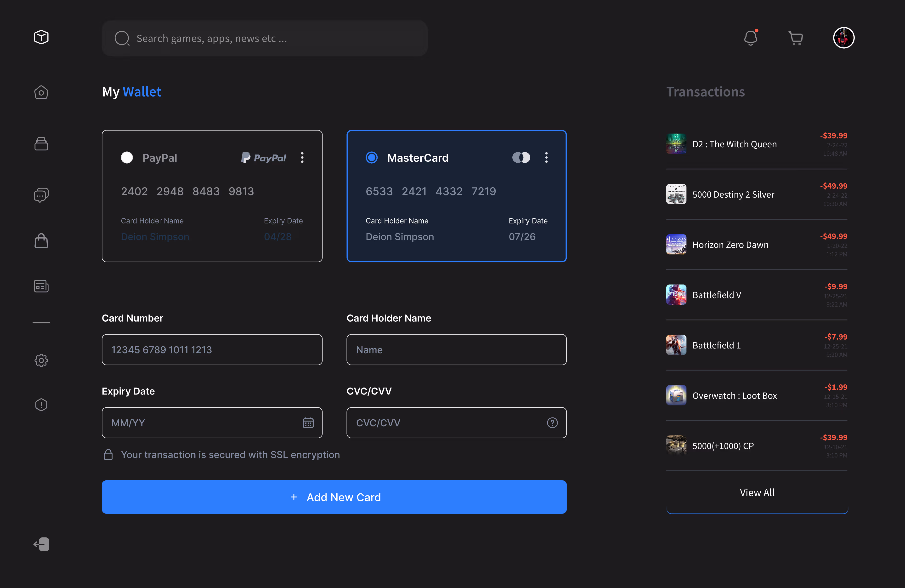Select the shopping bag icon in sidebar
This screenshot has width=905, height=588.
pyautogui.click(x=41, y=241)
